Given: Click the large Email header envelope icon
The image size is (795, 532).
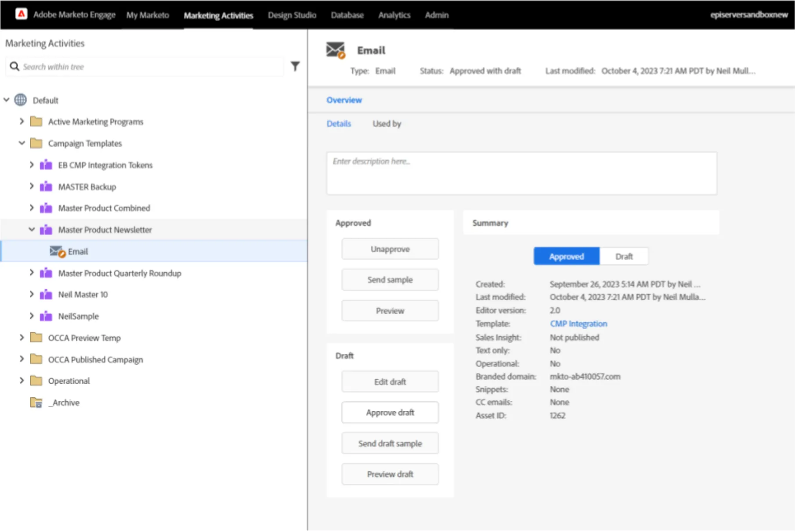Looking at the screenshot, I should (336, 50).
